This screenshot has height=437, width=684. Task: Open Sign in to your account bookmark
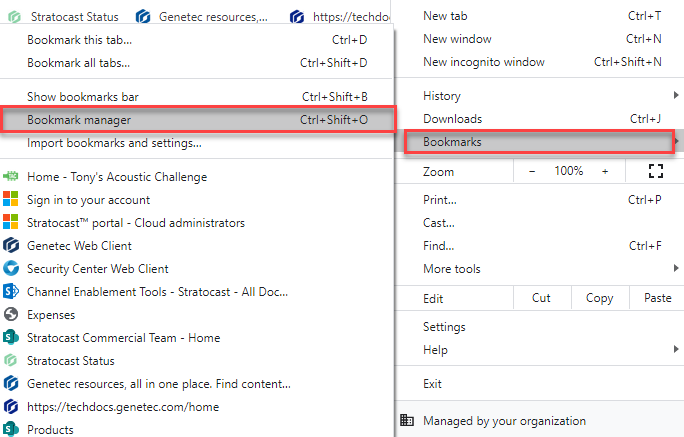197,200
